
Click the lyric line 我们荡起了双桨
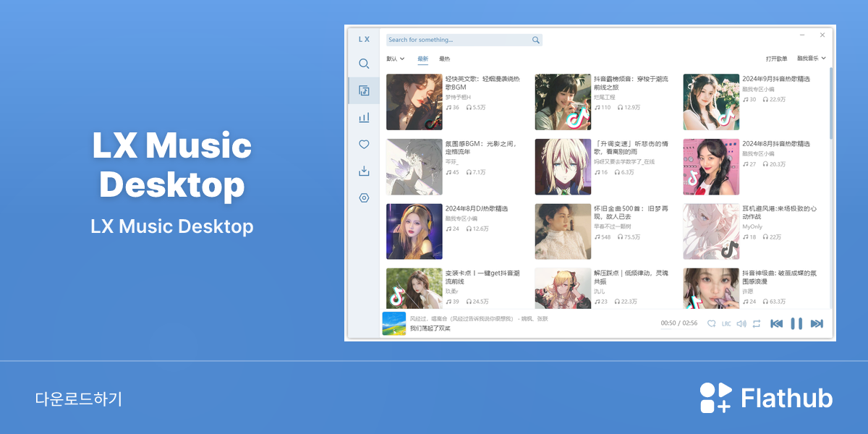coord(430,328)
